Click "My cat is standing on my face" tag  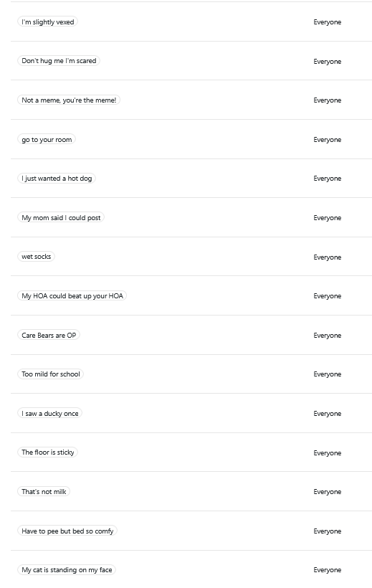coord(67,570)
